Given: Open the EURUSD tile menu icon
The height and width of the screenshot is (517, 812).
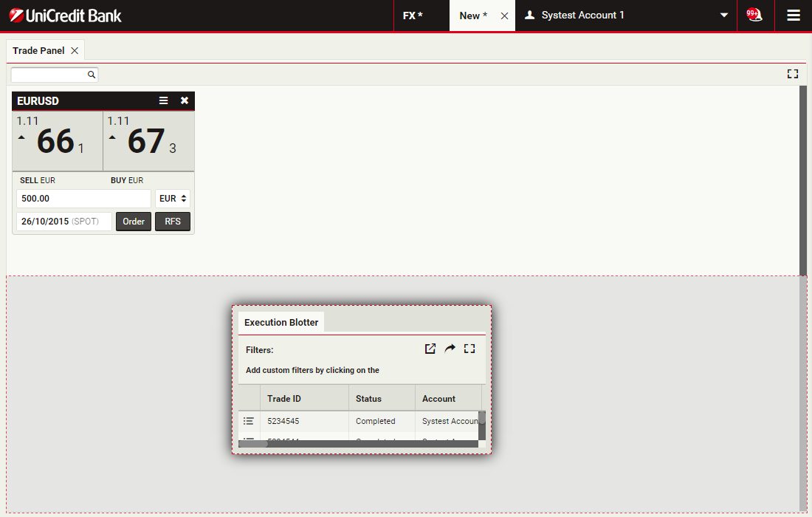Looking at the screenshot, I should point(164,100).
